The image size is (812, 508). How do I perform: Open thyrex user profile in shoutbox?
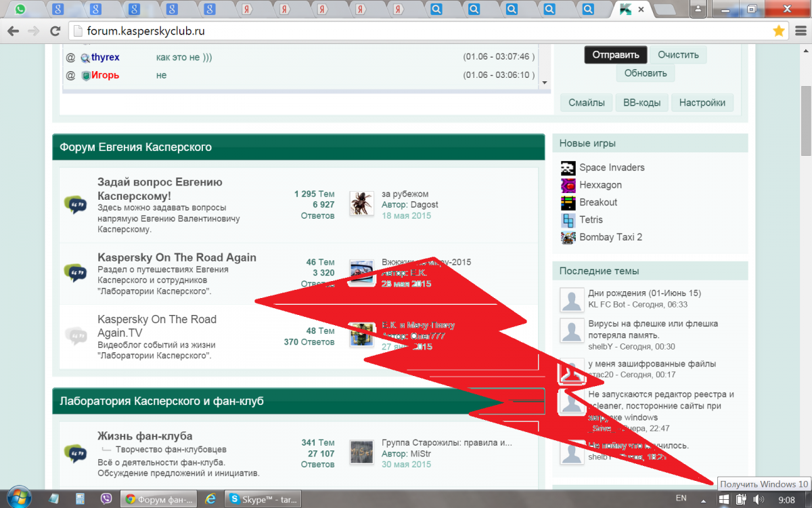[106, 58]
